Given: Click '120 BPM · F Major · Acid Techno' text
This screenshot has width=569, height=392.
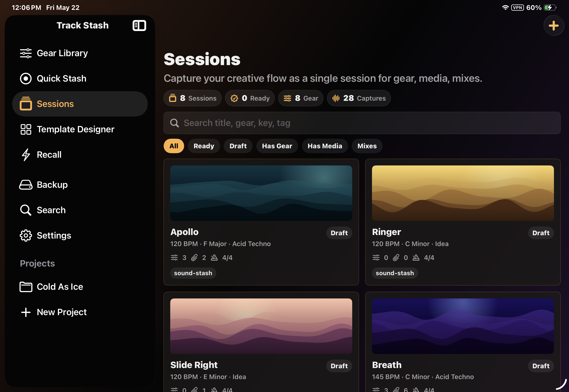Looking at the screenshot, I should 220,244.
